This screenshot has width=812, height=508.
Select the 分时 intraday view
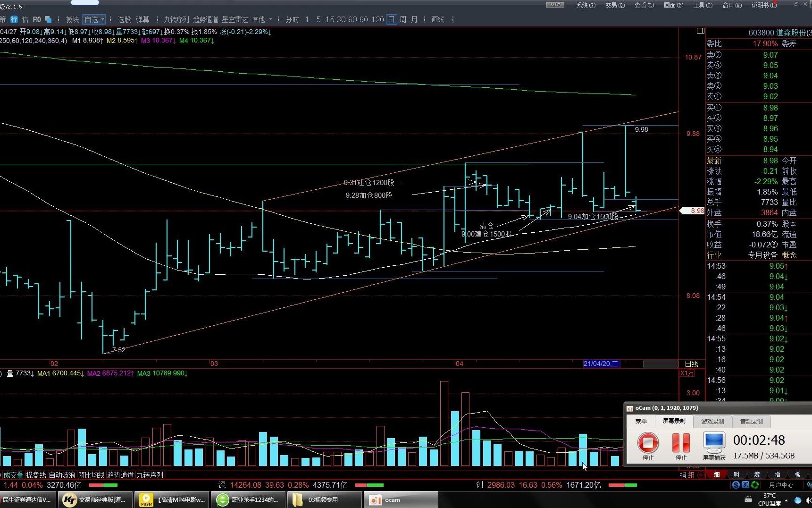click(293, 19)
